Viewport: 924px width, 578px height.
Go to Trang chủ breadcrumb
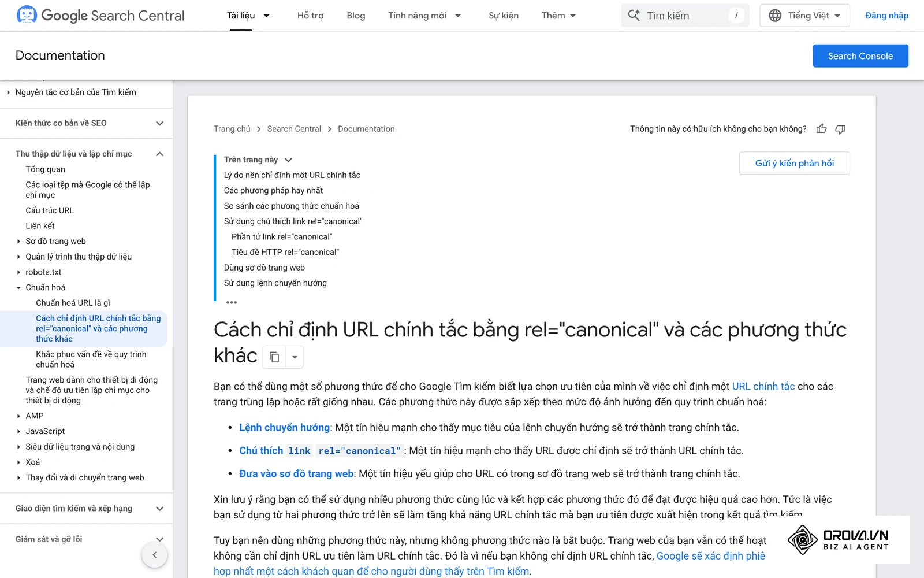point(232,129)
